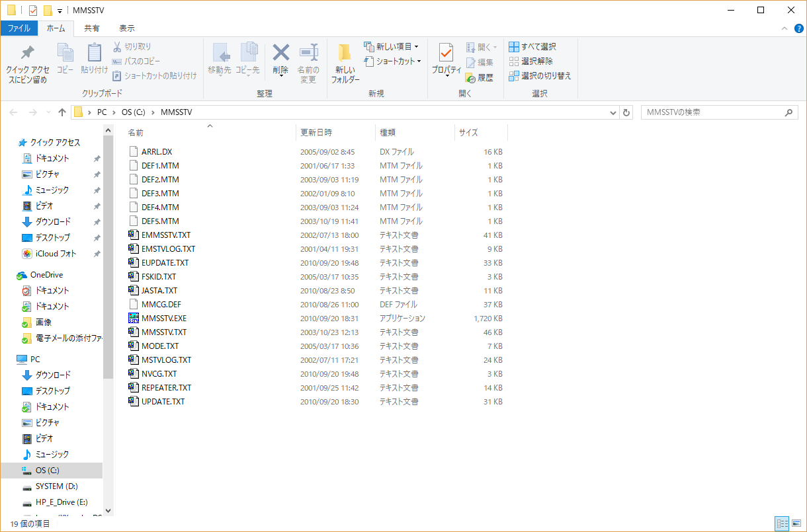Open the Properties (プロパティ) icon
807x532 pixels.
click(x=446, y=53)
